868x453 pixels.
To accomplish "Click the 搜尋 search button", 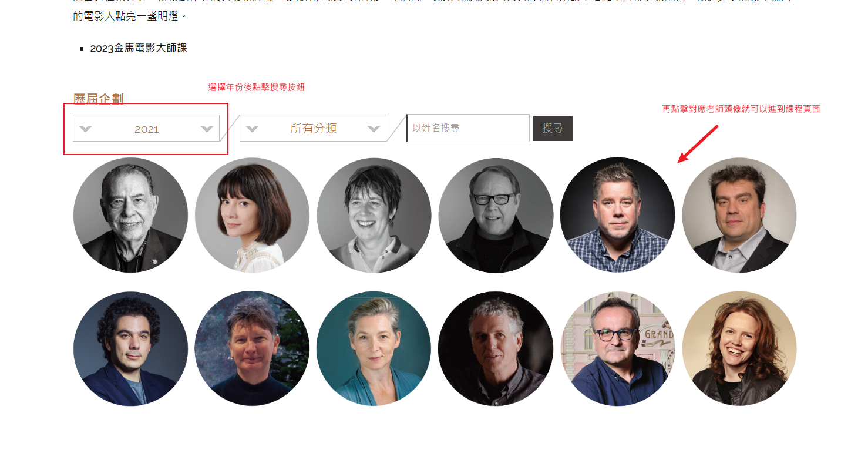I will [x=553, y=129].
